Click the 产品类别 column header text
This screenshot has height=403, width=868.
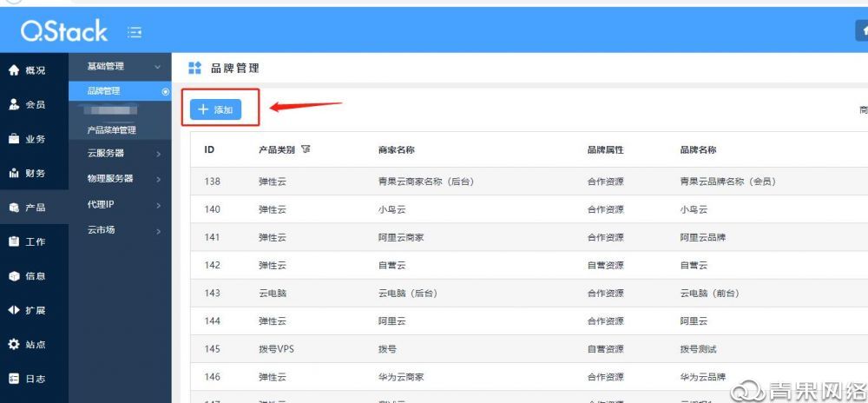coord(277,149)
